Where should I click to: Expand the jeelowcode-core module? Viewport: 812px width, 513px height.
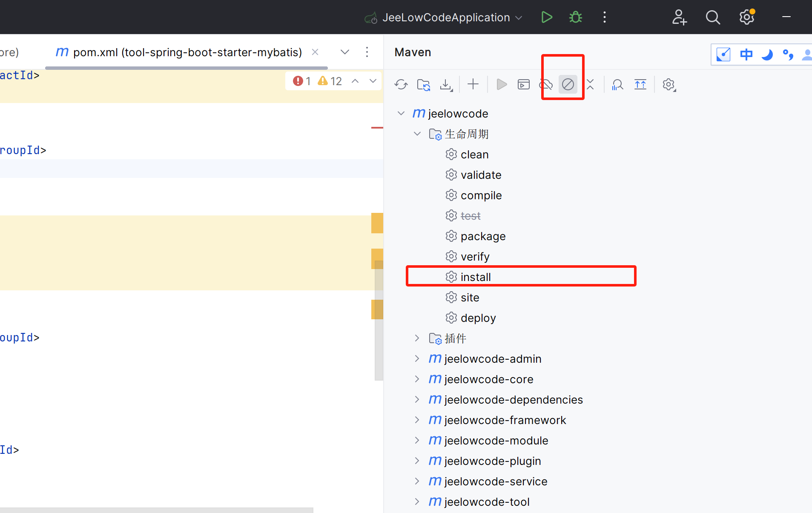click(417, 379)
